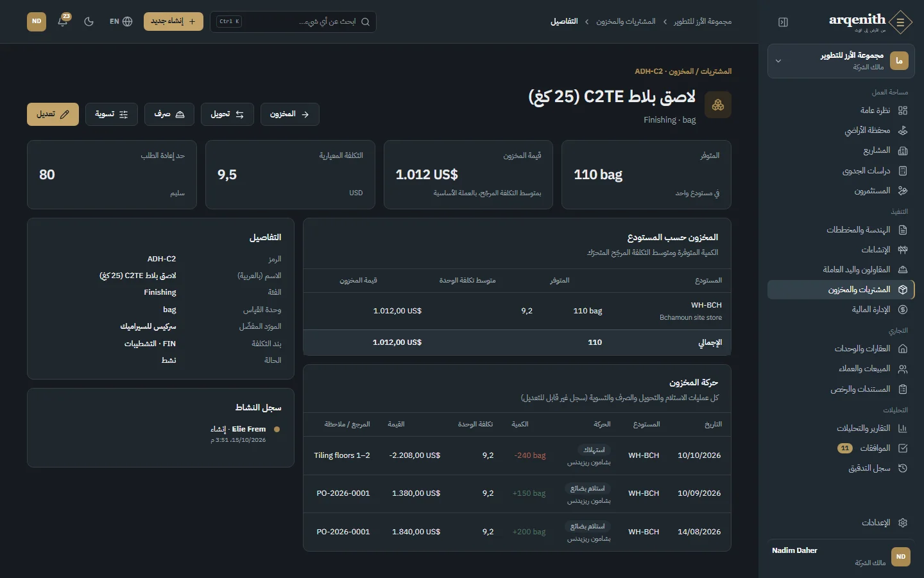Click the المشاريع building icon
Screen dimensions: 924x578
click(x=903, y=150)
